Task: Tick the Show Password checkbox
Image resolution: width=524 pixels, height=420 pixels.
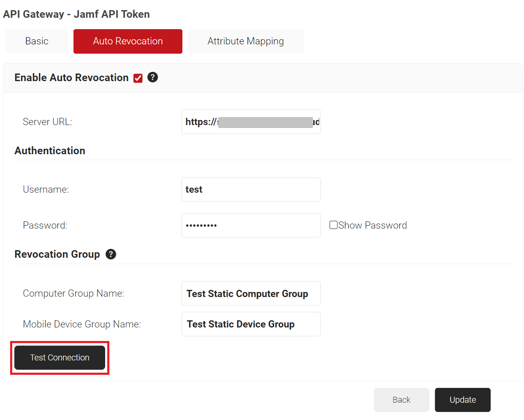Action: click(334, 225)
